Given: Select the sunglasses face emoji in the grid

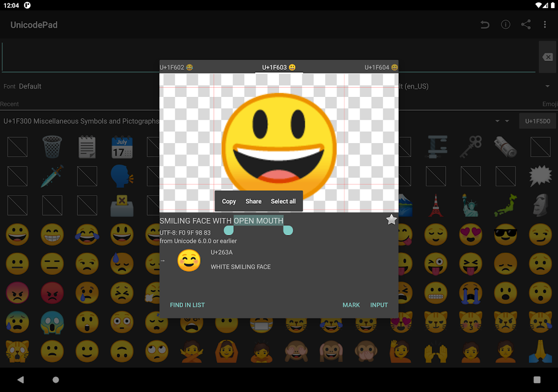Looking at the screenshot, I should (x=505, y=234).
